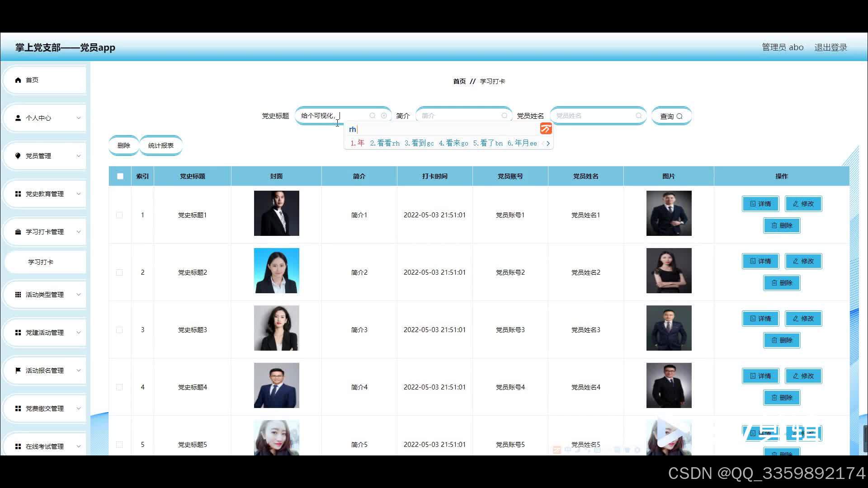This screenshot has width=868, height=488.
Task: Click search icon in 党员姓名 field
Action: pyautogui.click(x=639, y=116)
